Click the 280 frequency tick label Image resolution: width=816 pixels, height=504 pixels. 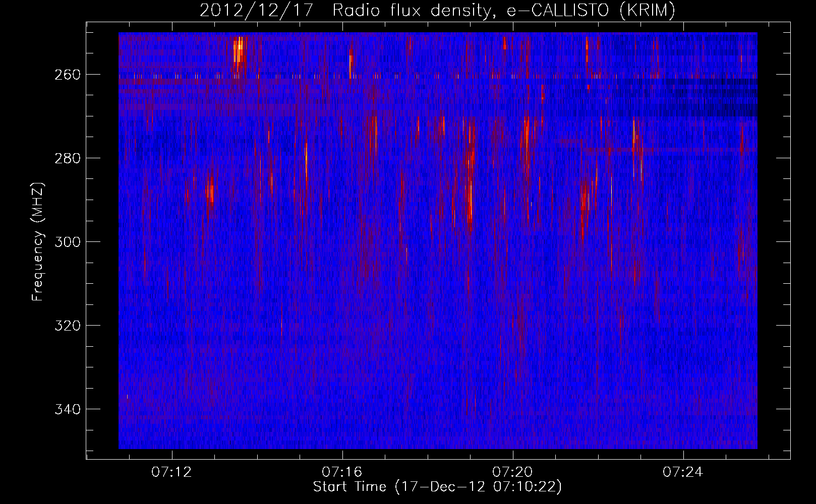(67, 158)
